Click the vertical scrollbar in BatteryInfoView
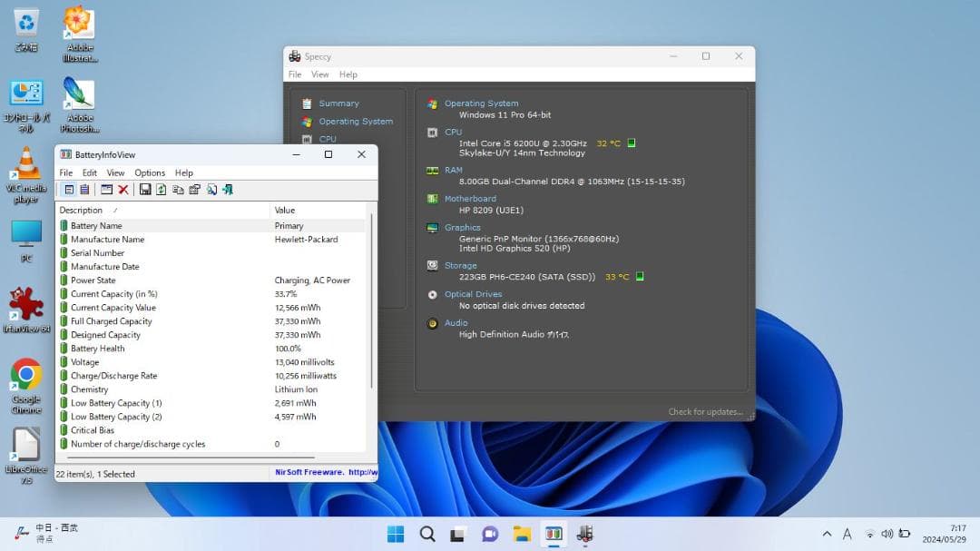 371,300
